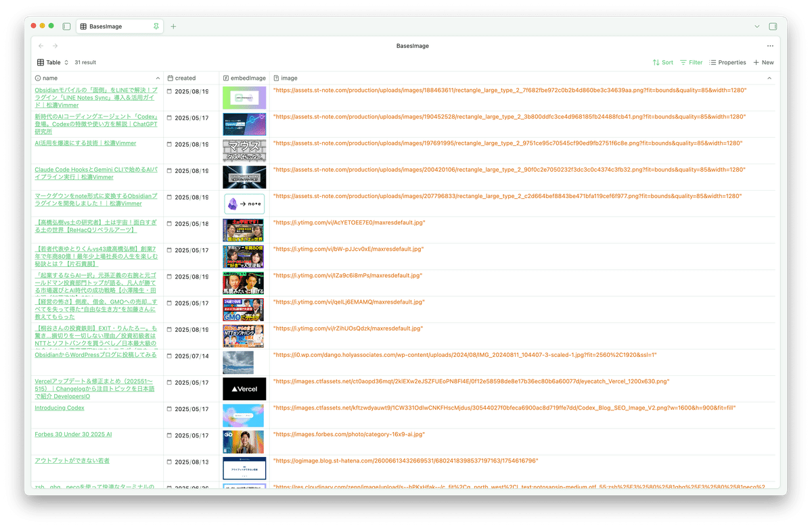Click calendar icon in LINE Notes Sync row
This screenshot has width=812, height=528.
pyautogui.click(x=170, y=91)
